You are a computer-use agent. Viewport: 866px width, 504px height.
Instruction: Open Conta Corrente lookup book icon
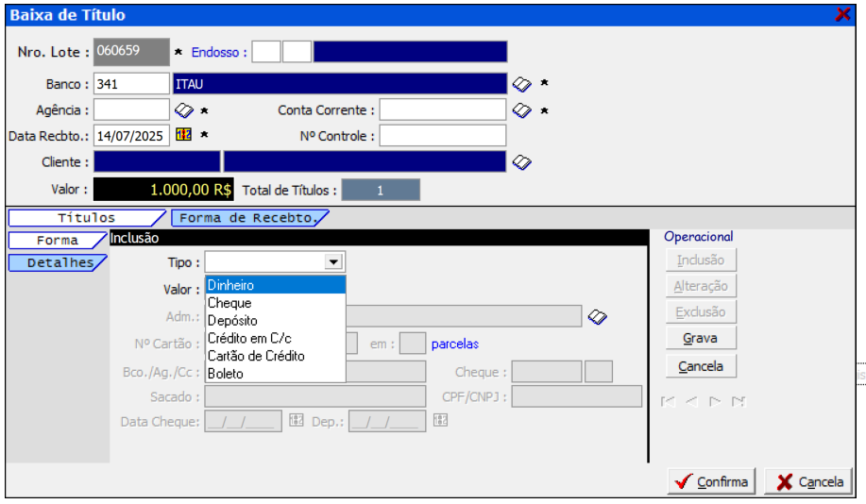click(x=522, y=110)
